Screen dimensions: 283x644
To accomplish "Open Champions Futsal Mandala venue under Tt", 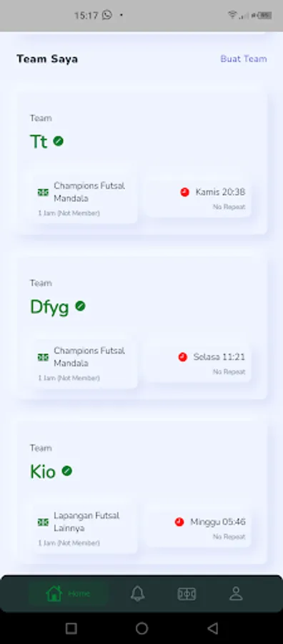I will 85,198.
